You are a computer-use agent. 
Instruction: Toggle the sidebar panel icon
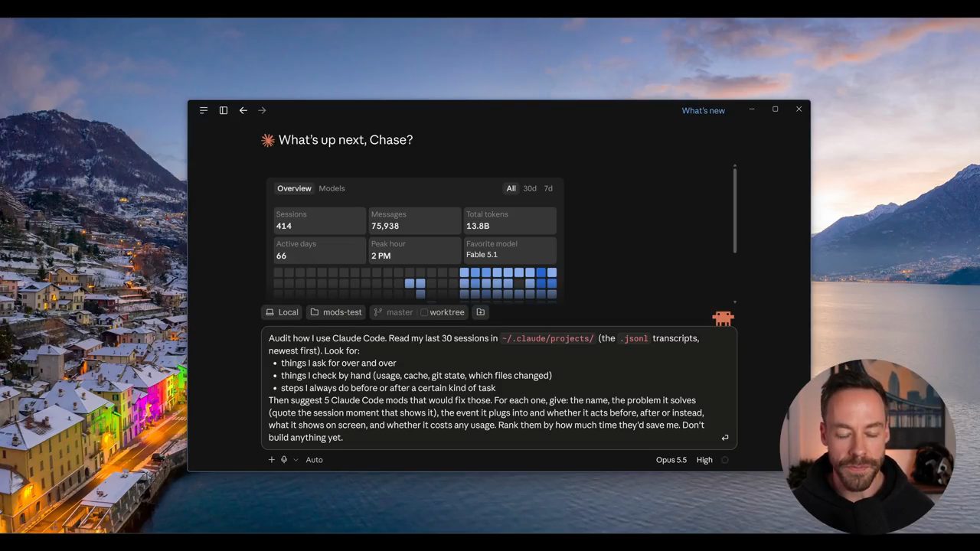click(x=224, y=110)
